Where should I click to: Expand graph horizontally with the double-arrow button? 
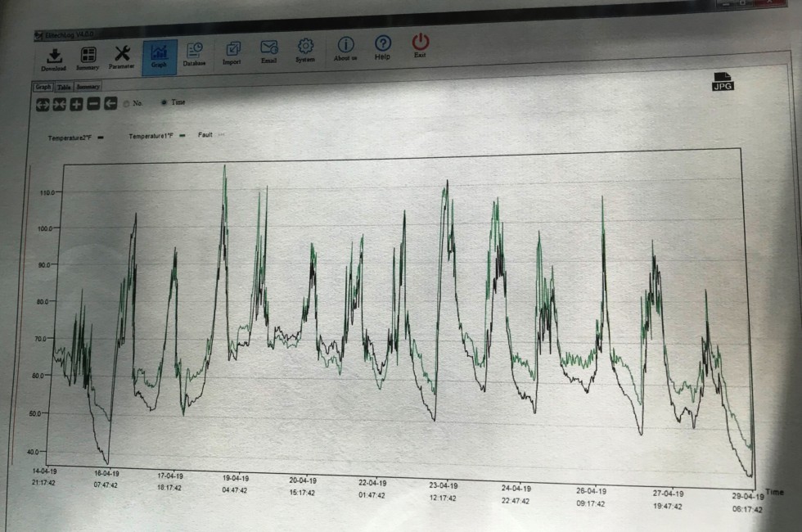tap(43, 105)
